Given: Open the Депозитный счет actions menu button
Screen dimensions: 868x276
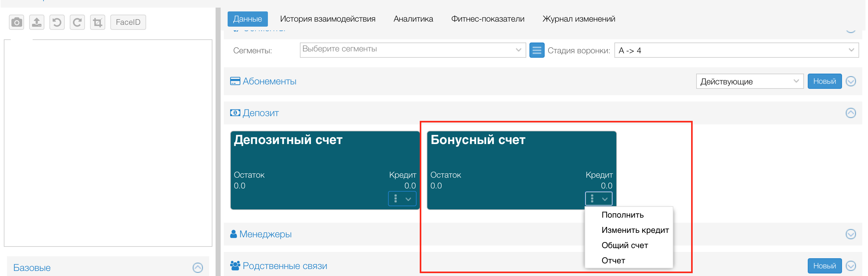Looking at the screenshot, I should click(402, 199).
